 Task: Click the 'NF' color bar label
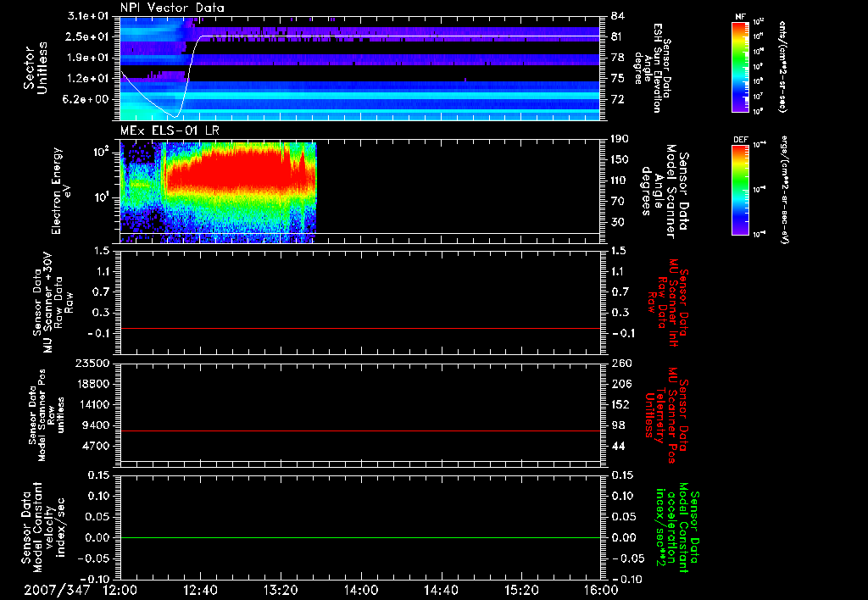coord(741,17)
